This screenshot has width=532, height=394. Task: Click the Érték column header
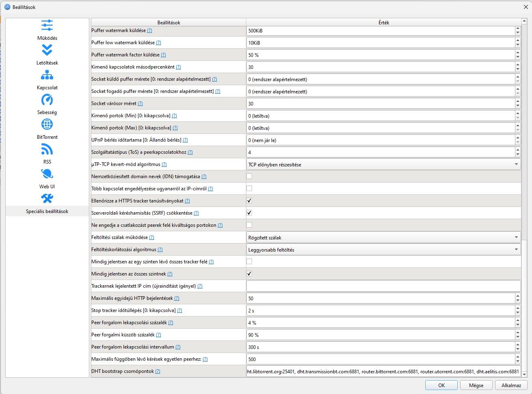[383, 22]
